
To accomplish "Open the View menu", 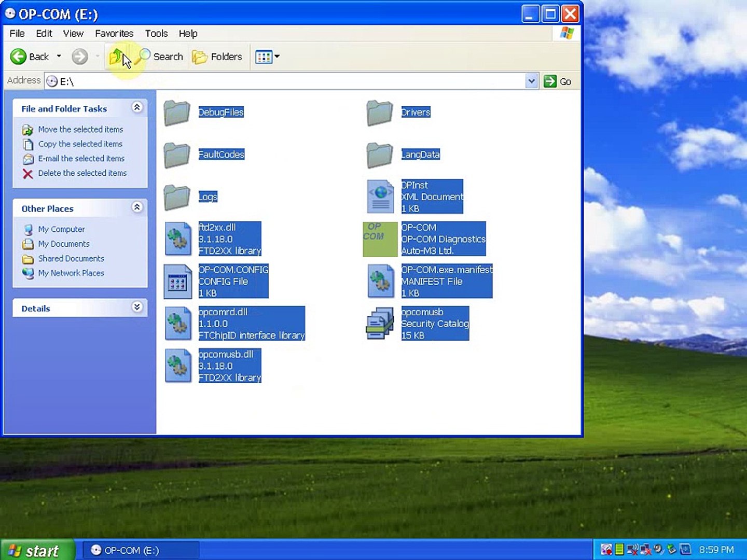I will pyautogui.click(x=73, y=33).
